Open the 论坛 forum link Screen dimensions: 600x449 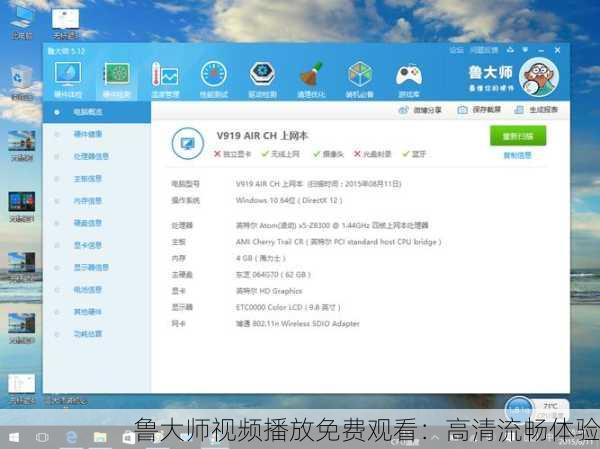pyautogui.click(x=456, y=50)
